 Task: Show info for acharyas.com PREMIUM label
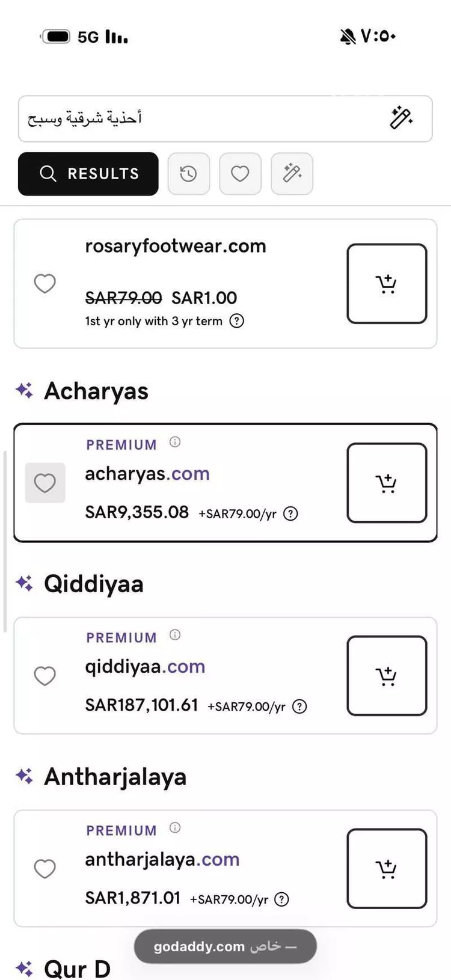[x=175, y=442]
